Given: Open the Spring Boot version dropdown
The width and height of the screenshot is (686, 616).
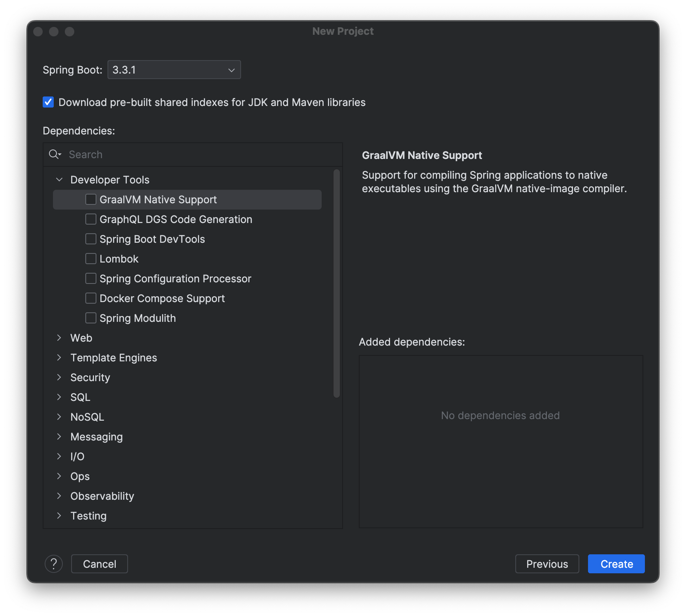Looking at the screenshot, I should pyautogui.click(x=174, y=70).
